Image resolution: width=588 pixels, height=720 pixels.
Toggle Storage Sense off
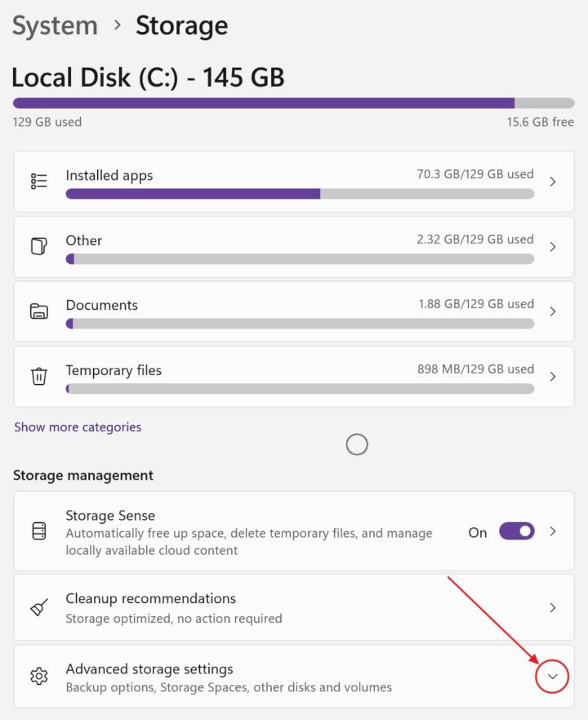[x=516, y=531]
